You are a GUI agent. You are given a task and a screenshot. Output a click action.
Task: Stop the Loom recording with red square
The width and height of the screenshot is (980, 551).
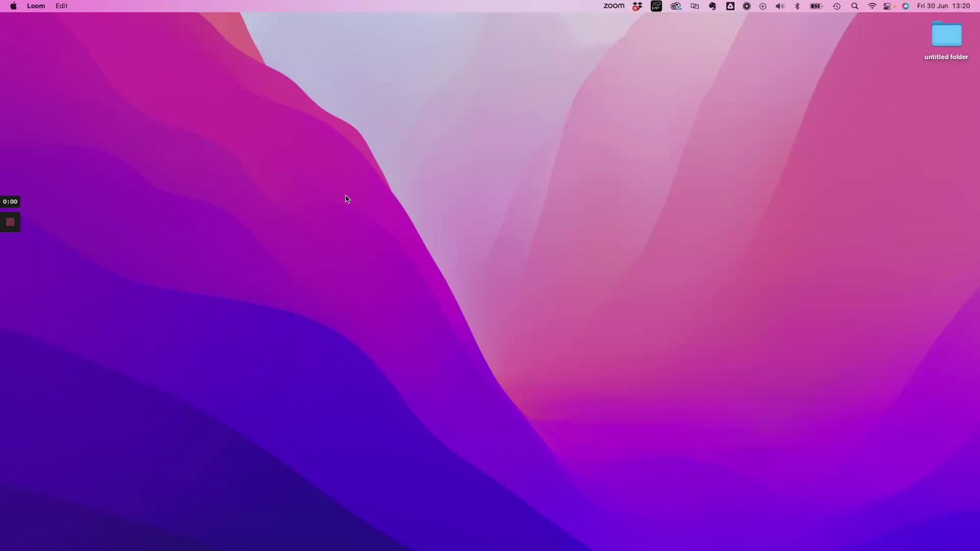(10, 222)
